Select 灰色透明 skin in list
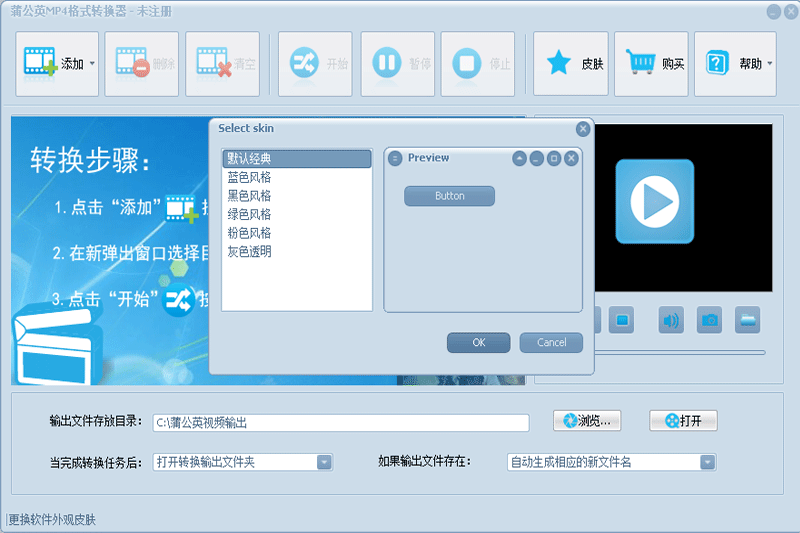This screenshot has height=533, width=800. coord(297,251)
